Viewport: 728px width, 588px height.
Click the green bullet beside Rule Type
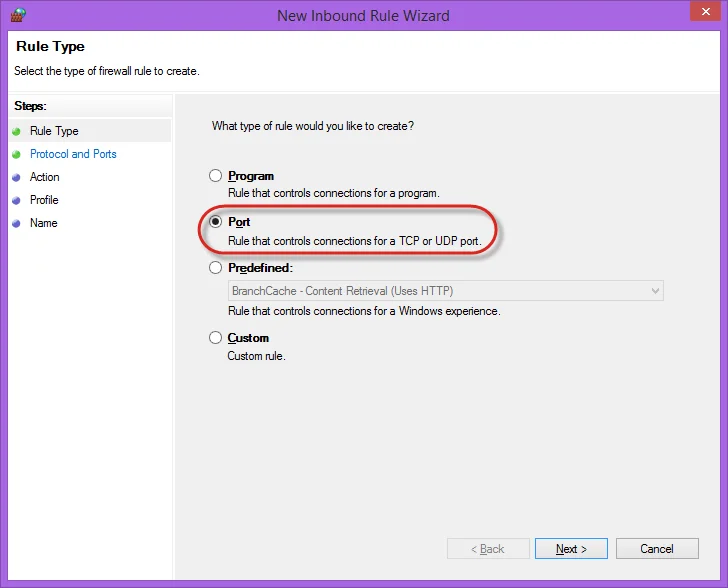point(16,131)
